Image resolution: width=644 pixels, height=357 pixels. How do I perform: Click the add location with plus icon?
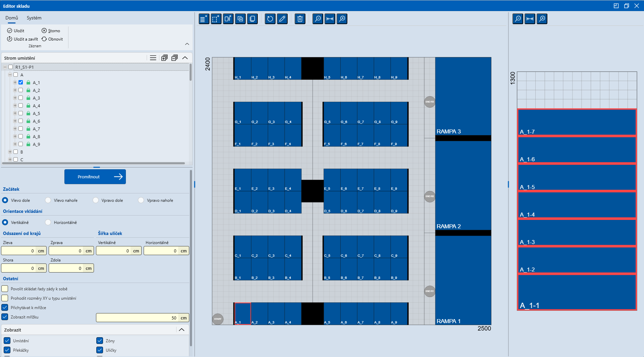point(228,19)
